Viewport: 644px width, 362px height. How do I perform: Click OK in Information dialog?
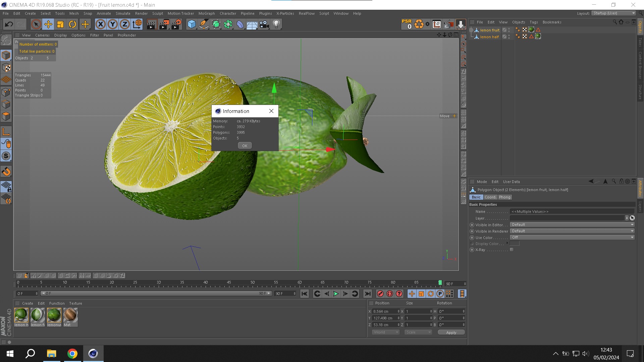[x=245, y=145]
